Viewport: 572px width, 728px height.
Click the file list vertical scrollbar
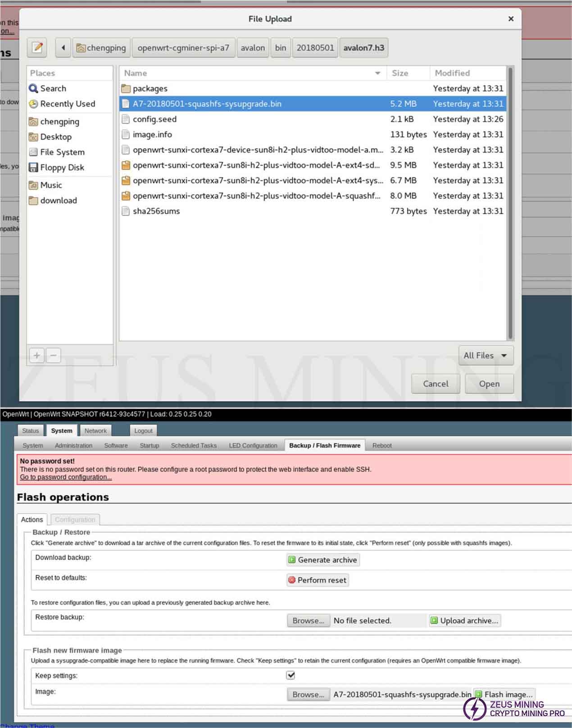[510, 203]
